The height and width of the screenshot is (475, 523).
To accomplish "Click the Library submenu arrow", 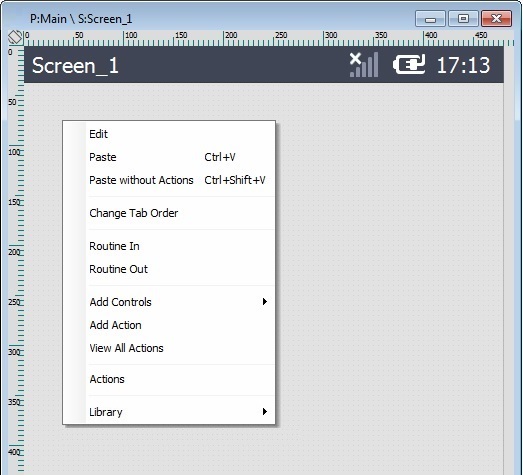I will (x=265, y=412).
